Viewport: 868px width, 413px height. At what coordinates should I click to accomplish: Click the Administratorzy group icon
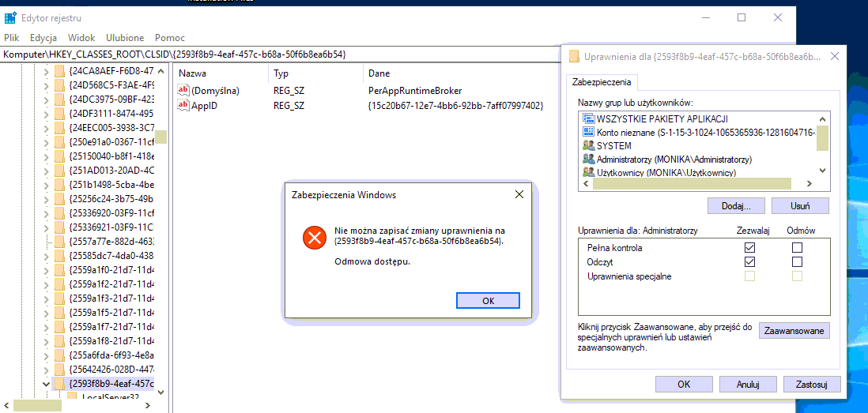[x=588, y=160]
